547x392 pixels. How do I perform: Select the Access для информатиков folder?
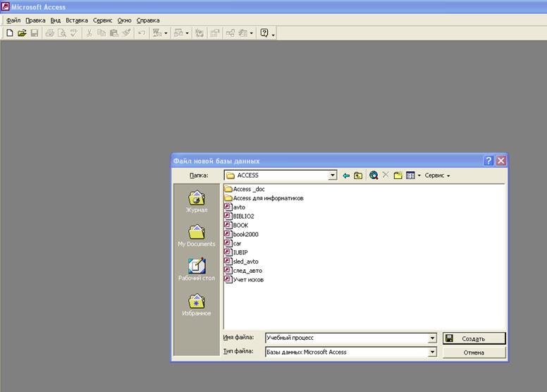click(x=264, y=198)
